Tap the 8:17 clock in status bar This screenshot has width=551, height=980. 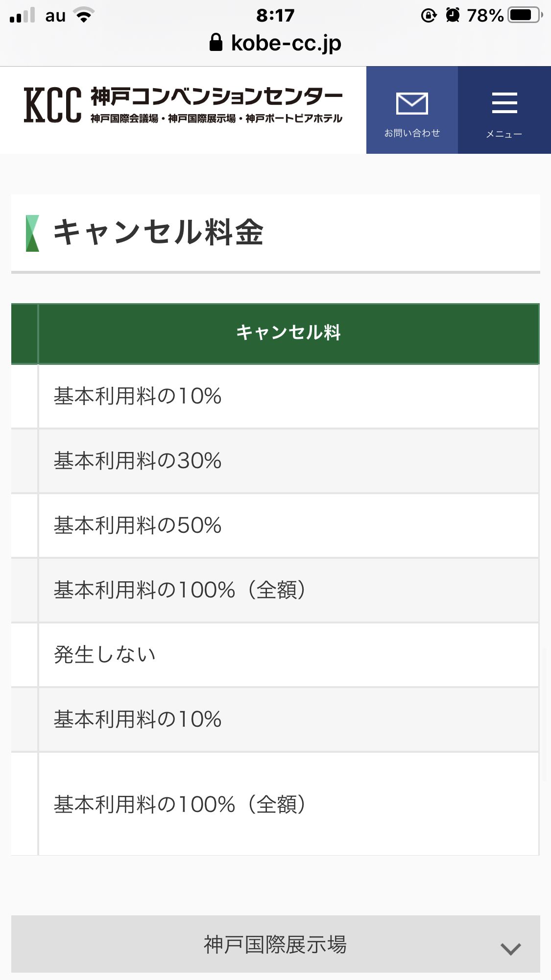pos(275,15)
